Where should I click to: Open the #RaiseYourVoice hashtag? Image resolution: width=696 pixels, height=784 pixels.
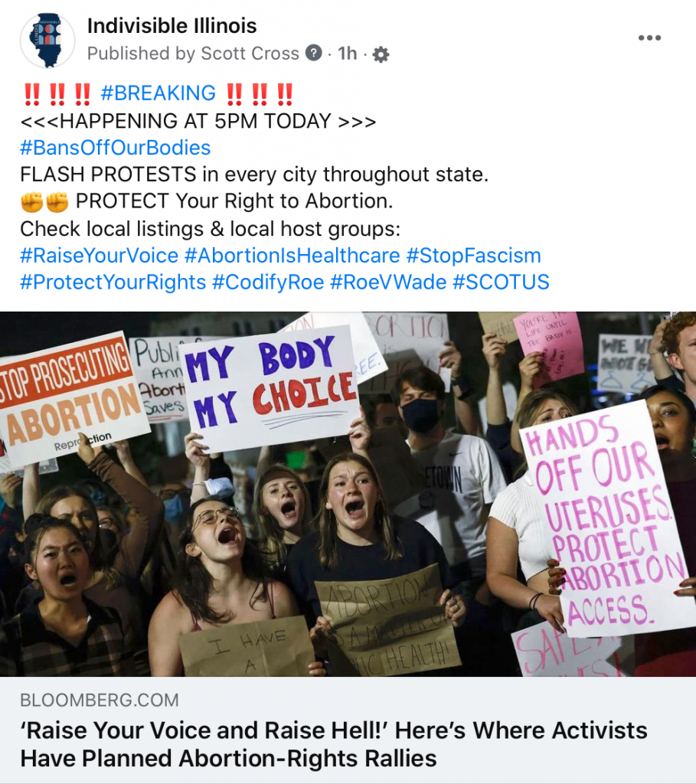tap(99, 256)
